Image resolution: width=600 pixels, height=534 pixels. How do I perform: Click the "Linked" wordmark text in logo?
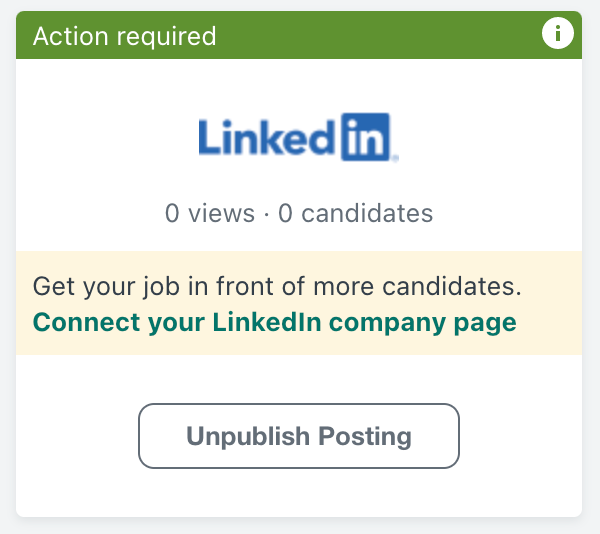tap(267, 137)
